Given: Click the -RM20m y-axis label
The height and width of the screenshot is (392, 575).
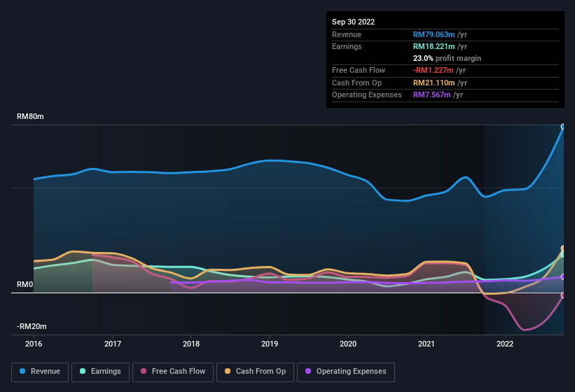Looking at the screenshot, I should click(x=32, y=326).
